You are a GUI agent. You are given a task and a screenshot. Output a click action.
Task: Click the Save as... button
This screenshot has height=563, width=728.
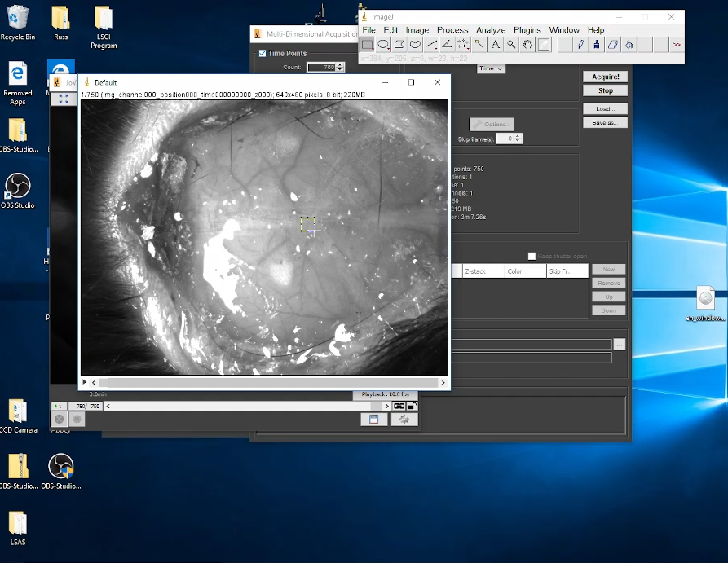pyautogui.click(x=605, y=123)
